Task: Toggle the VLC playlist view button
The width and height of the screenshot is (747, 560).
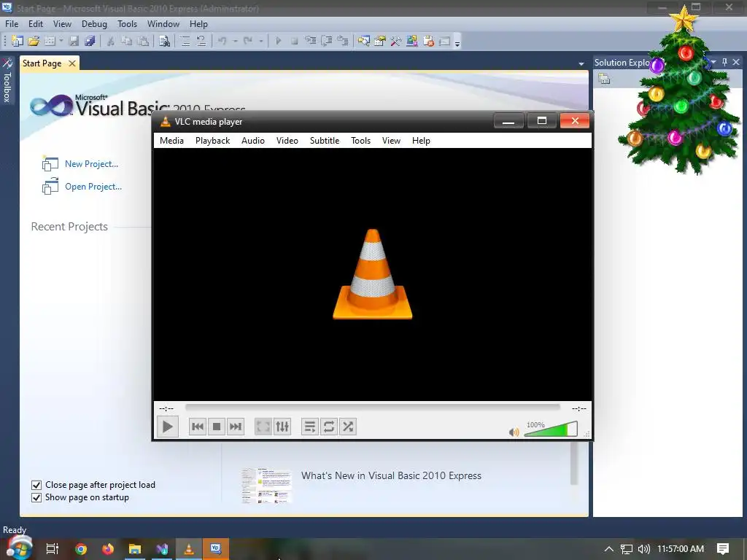Action: tap(309, 426)
